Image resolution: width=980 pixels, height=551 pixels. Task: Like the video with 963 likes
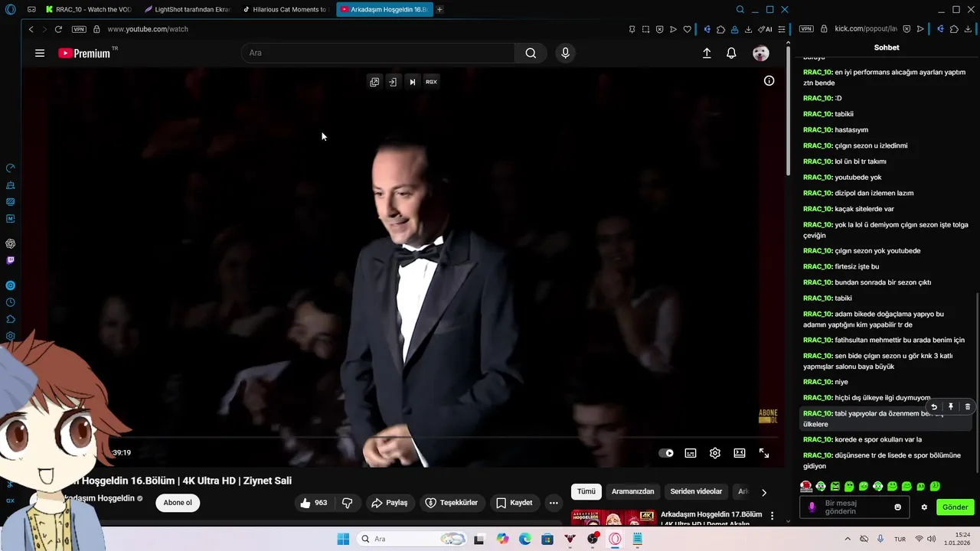tap(314, 503)
